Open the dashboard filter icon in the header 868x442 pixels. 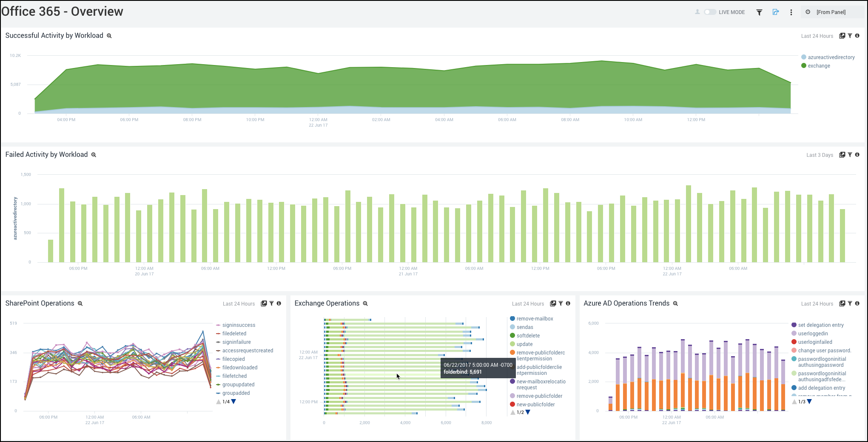tap(759, 12)
